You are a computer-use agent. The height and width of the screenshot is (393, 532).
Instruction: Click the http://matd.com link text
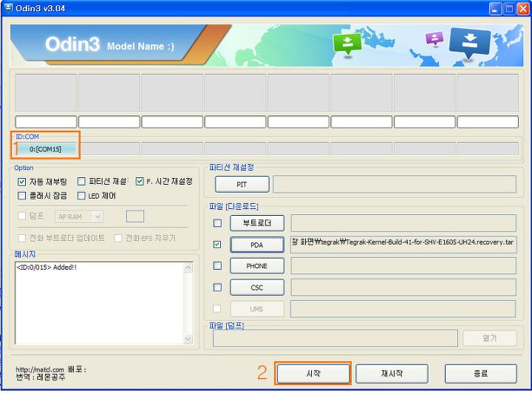40,369
